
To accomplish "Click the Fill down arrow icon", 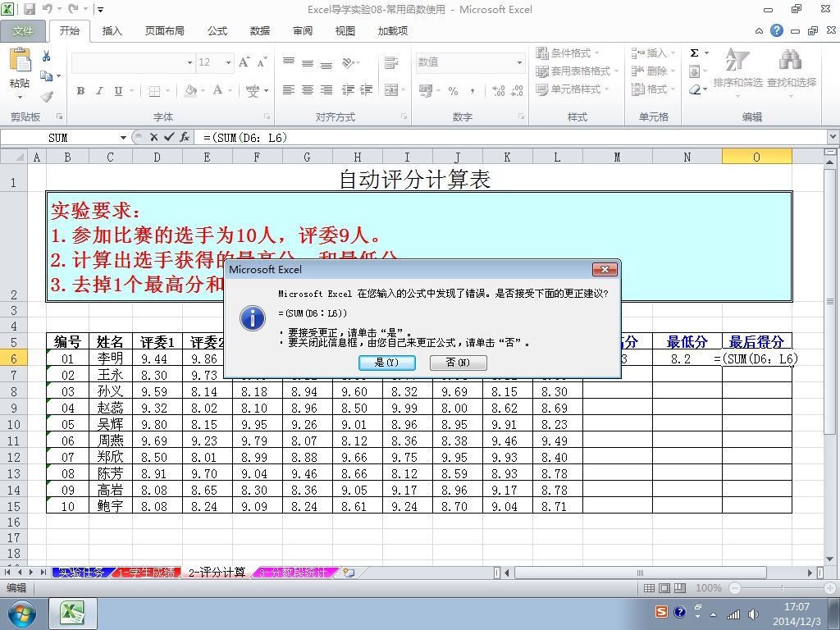I will click(694, 71).
